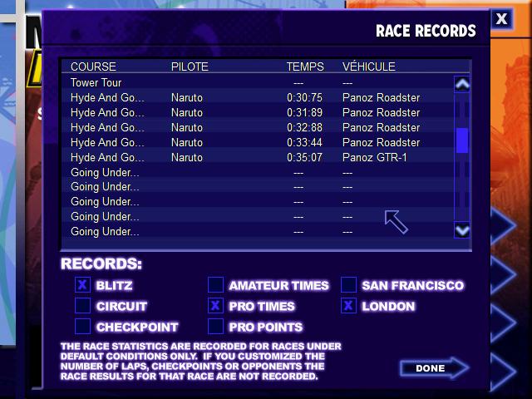Screen dimensions: 532x399
Task: Click the Pilote column header
Action: (190, 66)
